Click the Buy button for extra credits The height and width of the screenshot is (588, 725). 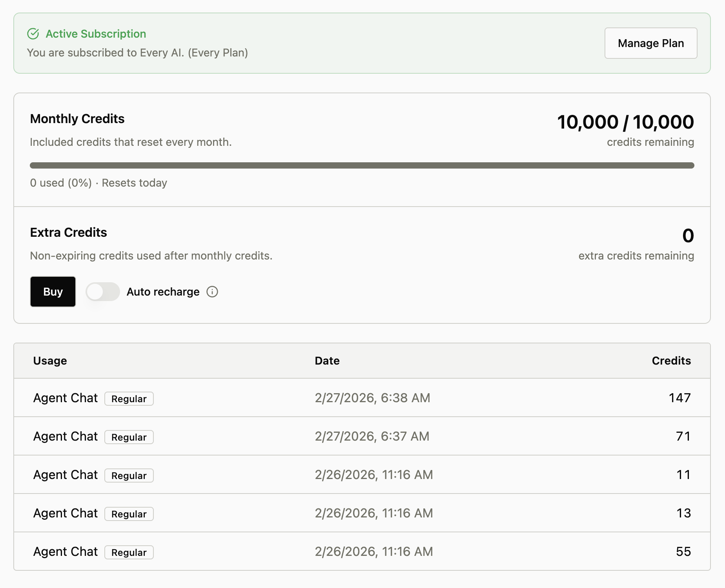click(x=53, y=292)
